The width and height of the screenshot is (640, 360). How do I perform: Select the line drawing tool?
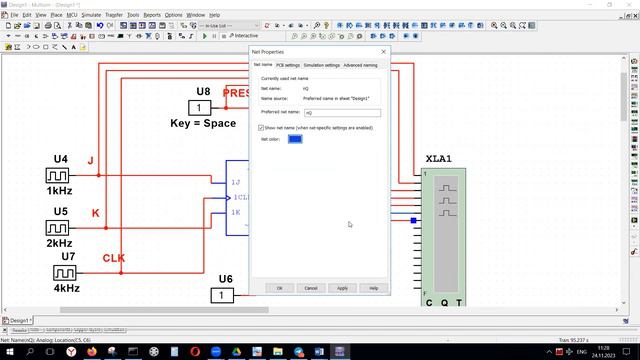(64, 47)
